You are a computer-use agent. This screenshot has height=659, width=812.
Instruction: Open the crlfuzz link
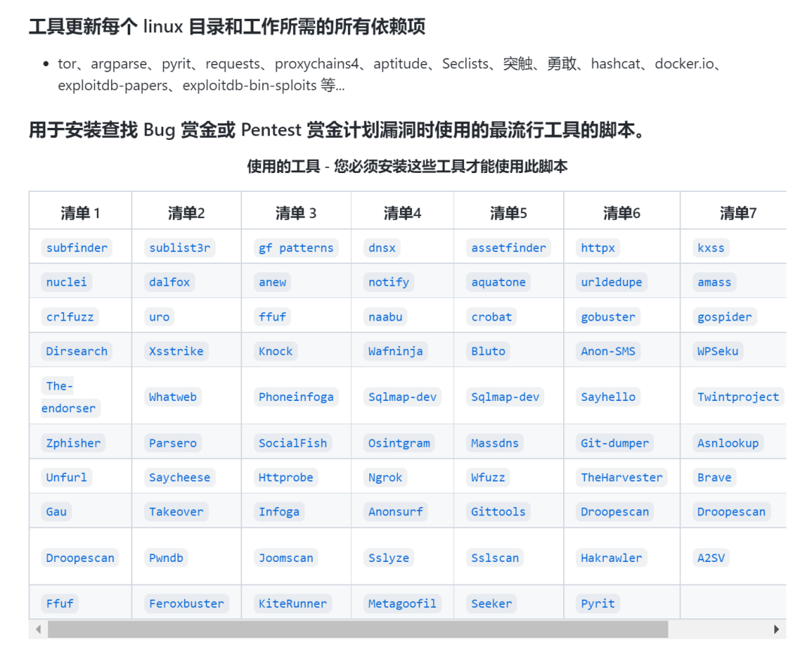(x=70, y=317)
